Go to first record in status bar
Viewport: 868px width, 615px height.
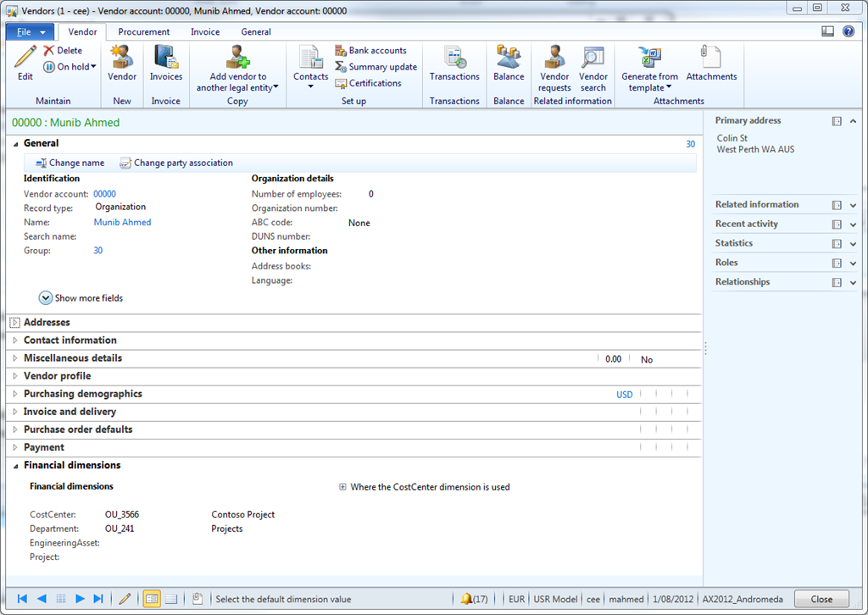tap(22, 598)
